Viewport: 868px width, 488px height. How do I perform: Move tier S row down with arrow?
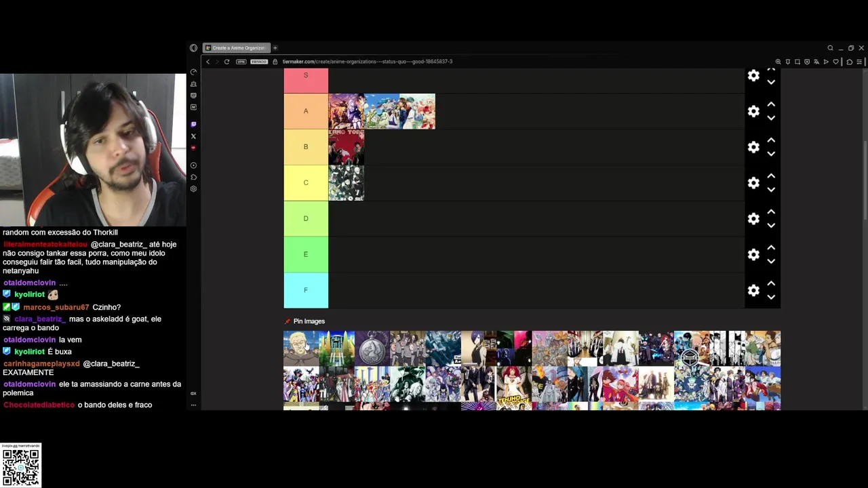771,82
